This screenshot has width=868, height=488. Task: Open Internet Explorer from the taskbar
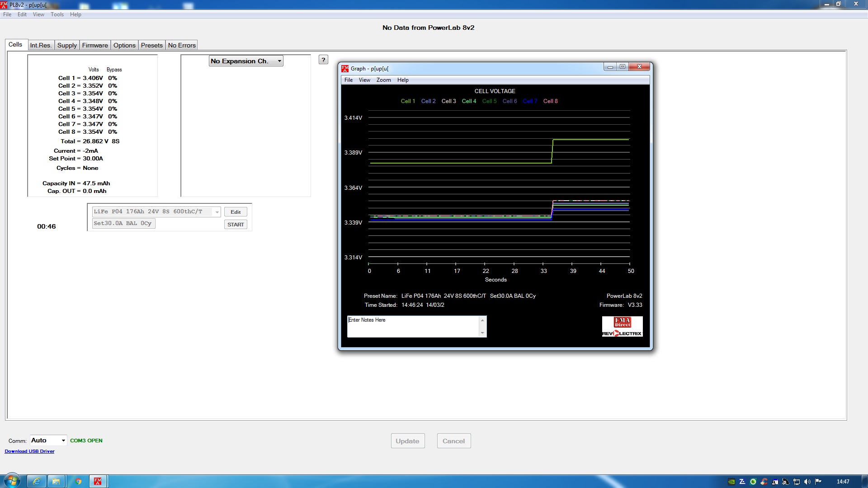click(x=37, y=481)
